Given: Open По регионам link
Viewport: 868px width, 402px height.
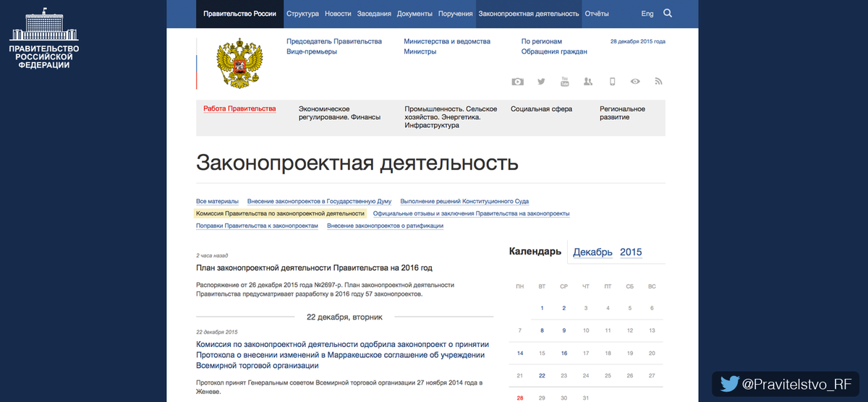Looking at the screenshot, I should 542,41.
